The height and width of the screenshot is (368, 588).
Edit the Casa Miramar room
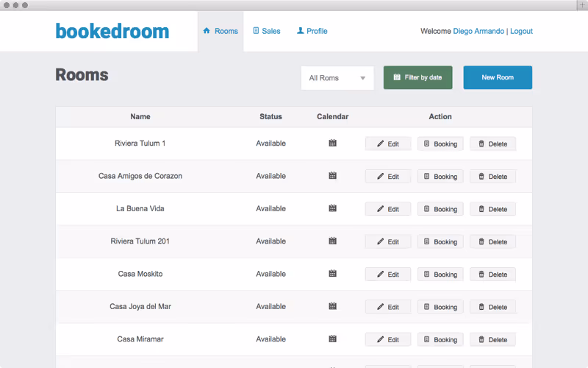pos(388,340)
